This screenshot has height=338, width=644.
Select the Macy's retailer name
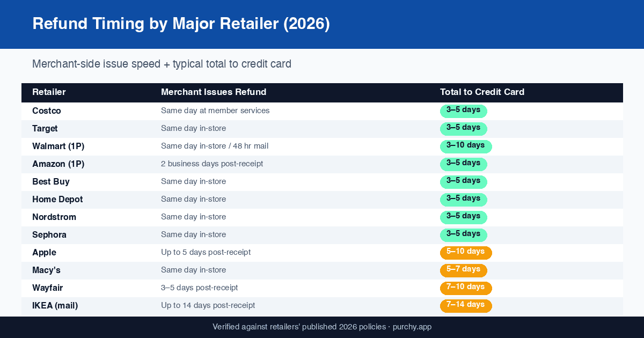tap(46, 270)
